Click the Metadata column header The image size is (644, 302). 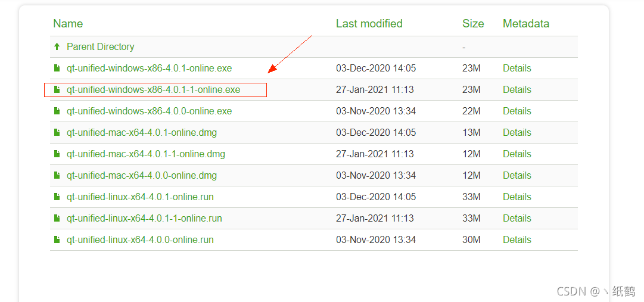(x=525, y=23)
